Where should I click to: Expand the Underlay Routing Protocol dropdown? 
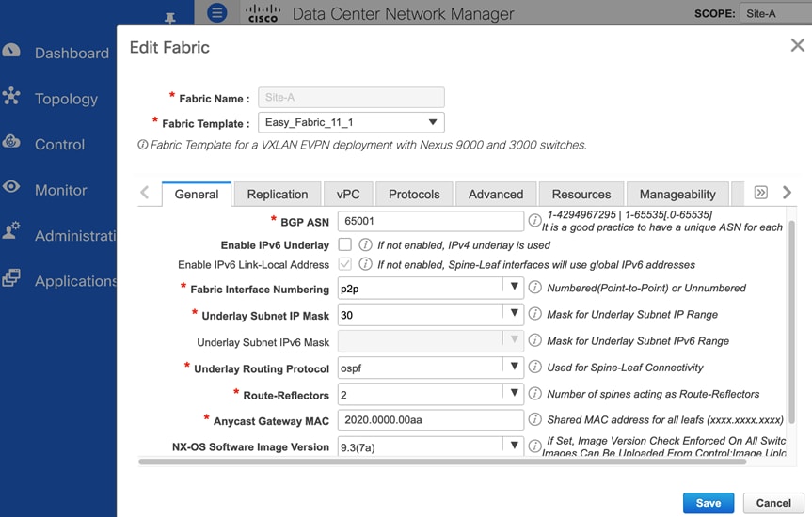click(515, 368)
